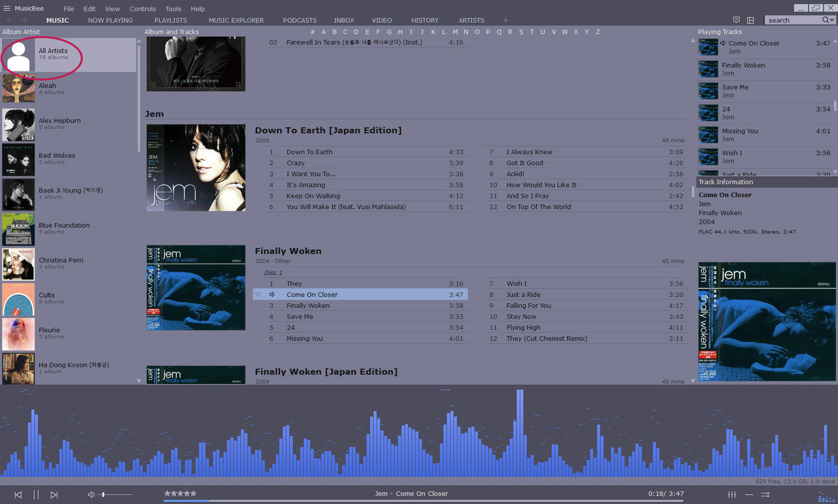Image resolution: width=838 pixels, height=504 pixels.
Task: Jump to artists starting with Z
Action: pyautogui.click(x=598, y=31)
